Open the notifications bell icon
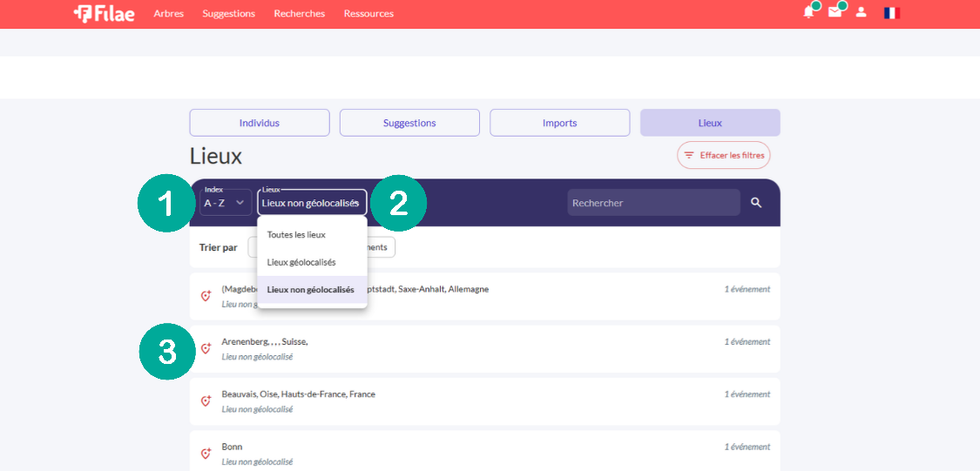This screenshot has width=980, height=471. tap(808, 12)
